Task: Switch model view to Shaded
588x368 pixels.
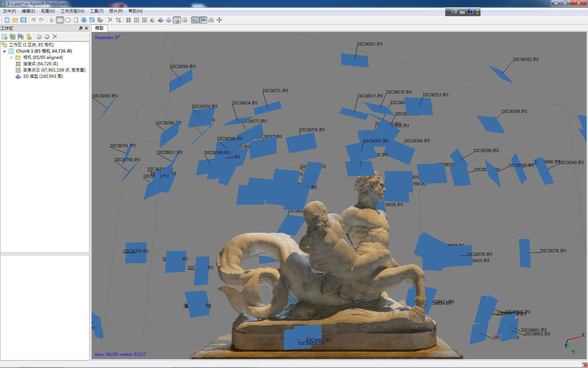Action: coord(153,20)
